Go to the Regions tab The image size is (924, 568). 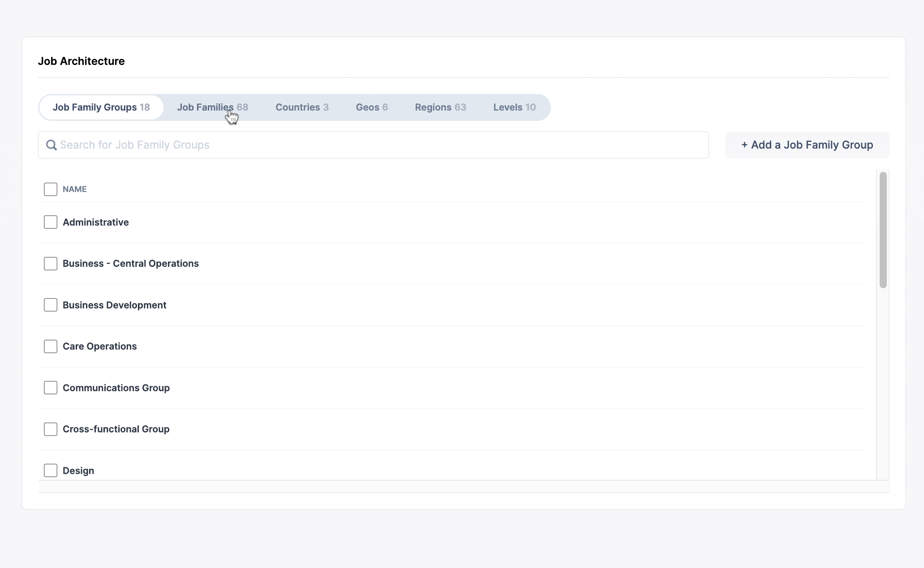pos(441,107)
